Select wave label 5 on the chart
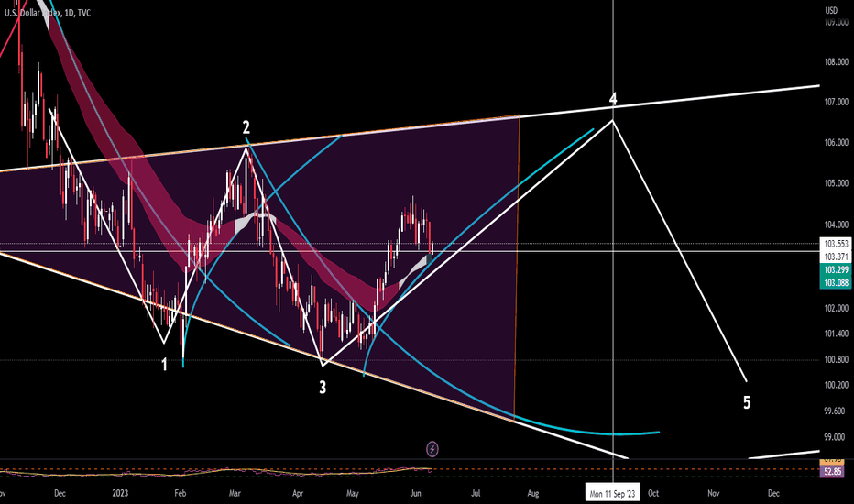The image size is (854, 504). 747,402
